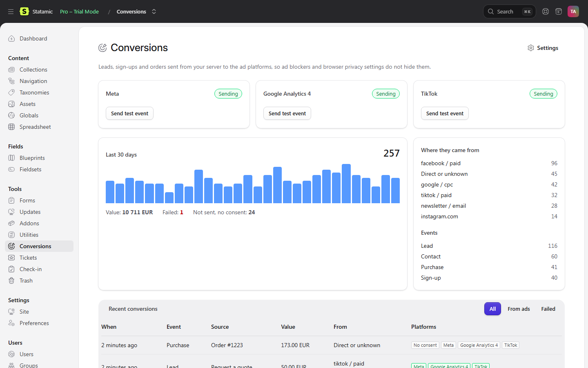Open the Preferences menu item label
The height and width of the screenshot is (368, 588).
coord(34,323)
